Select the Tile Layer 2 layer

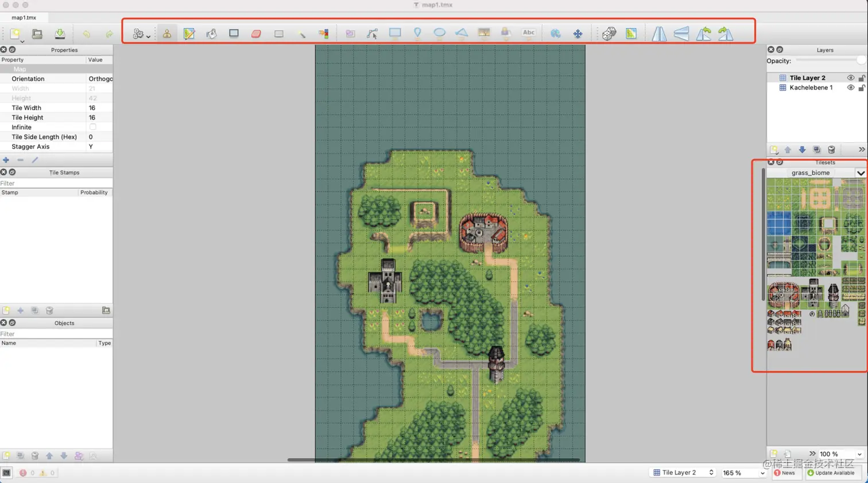click(807, 78)
